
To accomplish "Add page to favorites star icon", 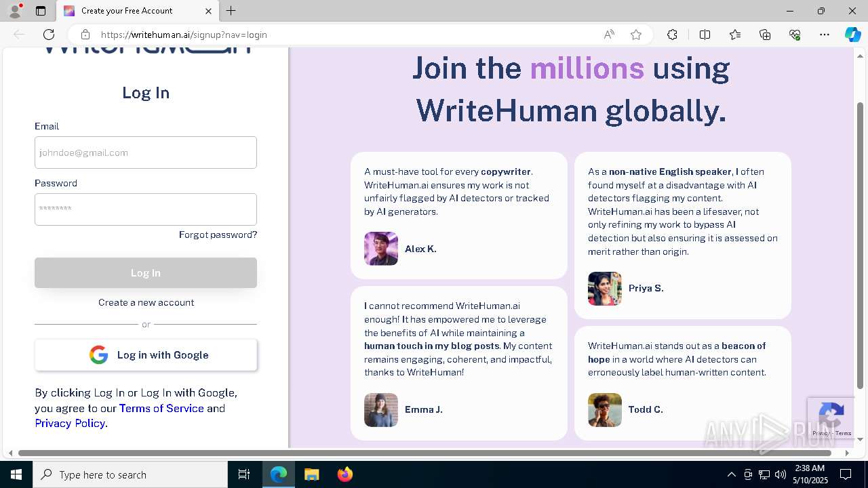I will 636,35.
